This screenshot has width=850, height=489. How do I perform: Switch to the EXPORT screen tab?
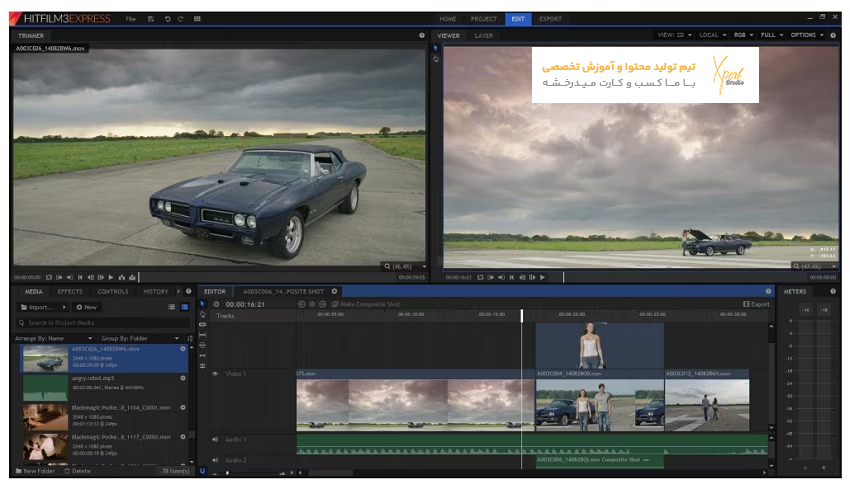550,19
